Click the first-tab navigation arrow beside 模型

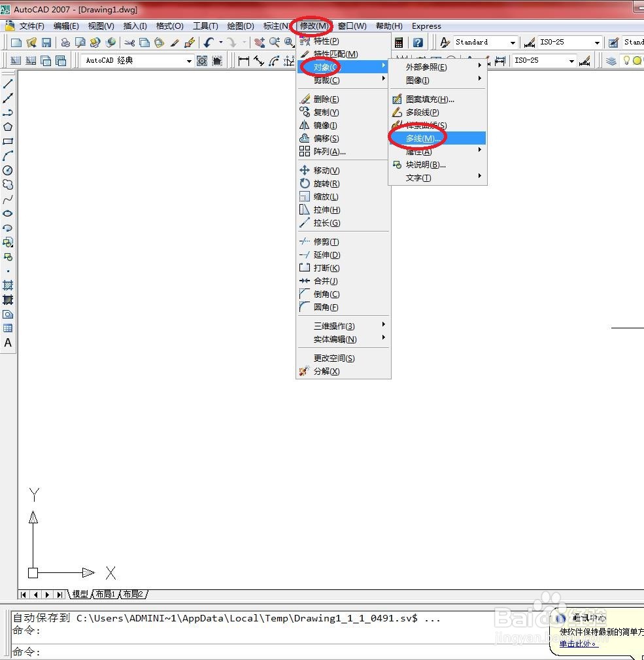click(x=23, y=595)
